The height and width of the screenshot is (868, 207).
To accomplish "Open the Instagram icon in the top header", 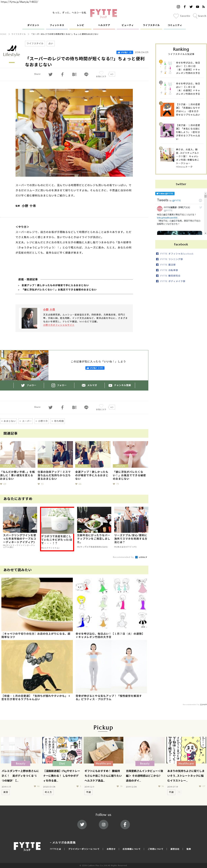I will pyautogui.click(x=178, y=7).
